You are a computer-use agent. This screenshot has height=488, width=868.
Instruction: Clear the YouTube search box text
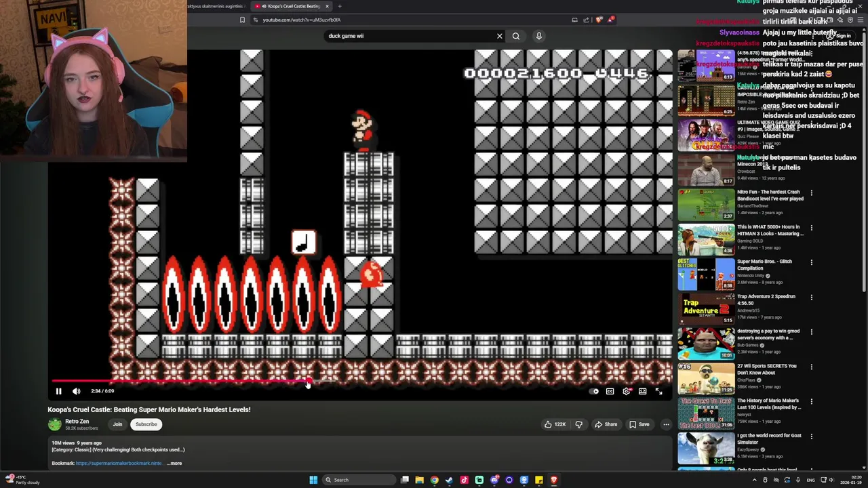(x=500, y=36)
